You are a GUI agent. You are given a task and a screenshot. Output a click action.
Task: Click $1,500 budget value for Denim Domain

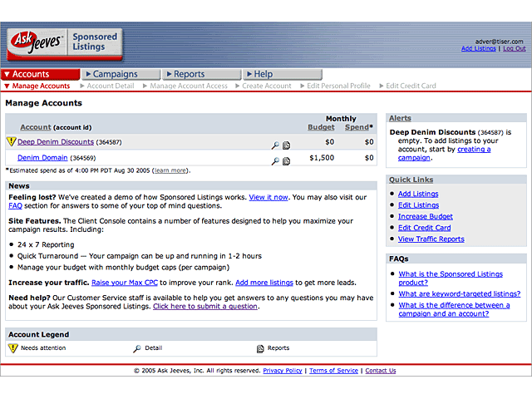click(322, 158)
